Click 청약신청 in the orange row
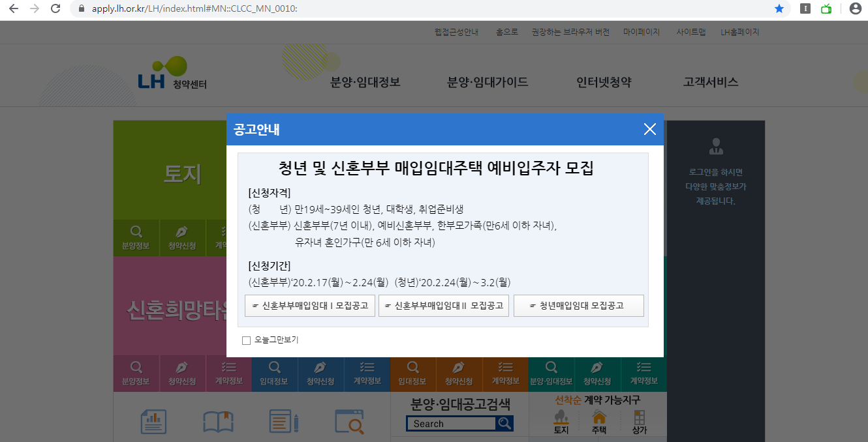868x442 pixels. click(459, 374)
